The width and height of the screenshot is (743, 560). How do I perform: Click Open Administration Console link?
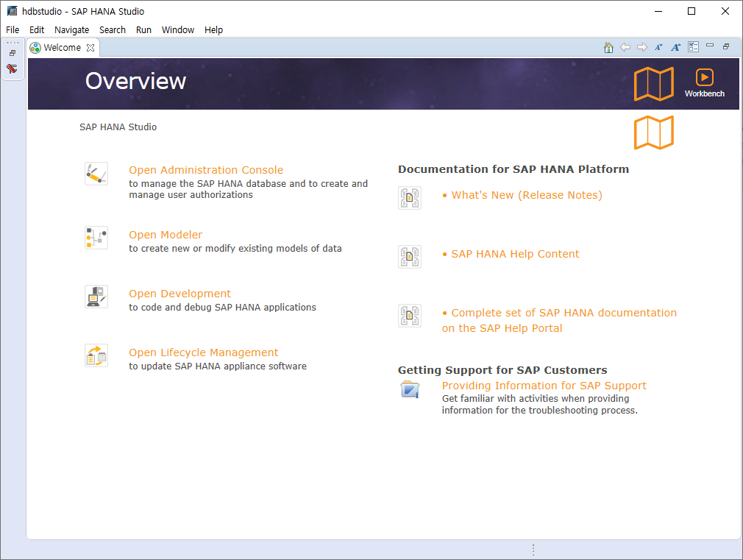click(x=206, y=170)
